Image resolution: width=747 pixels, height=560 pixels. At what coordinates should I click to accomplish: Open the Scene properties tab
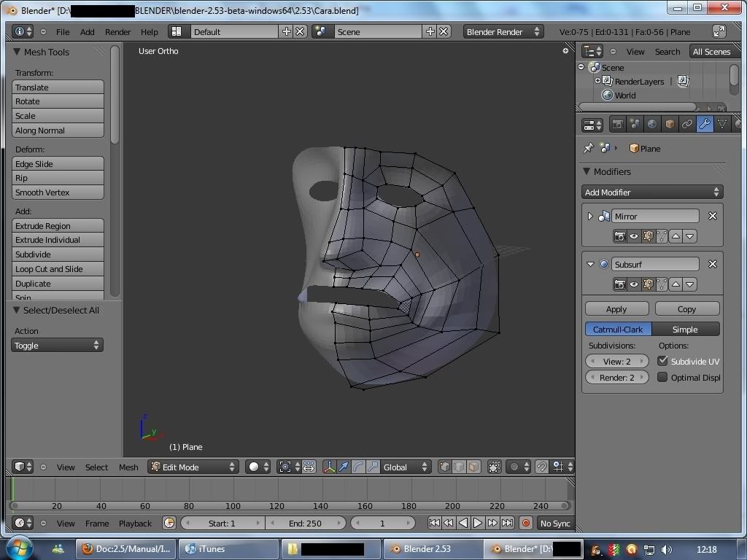tap(635, 125)
